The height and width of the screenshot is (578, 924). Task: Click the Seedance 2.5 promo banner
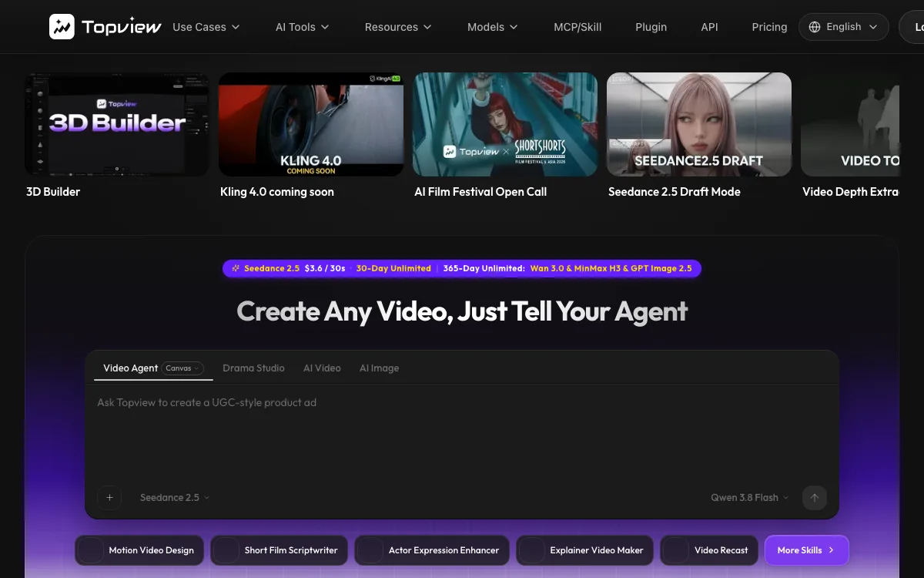462,269
